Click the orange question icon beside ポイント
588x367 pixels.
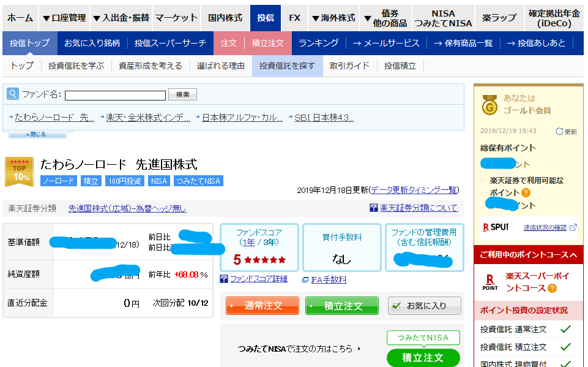[x=526, y=193]
